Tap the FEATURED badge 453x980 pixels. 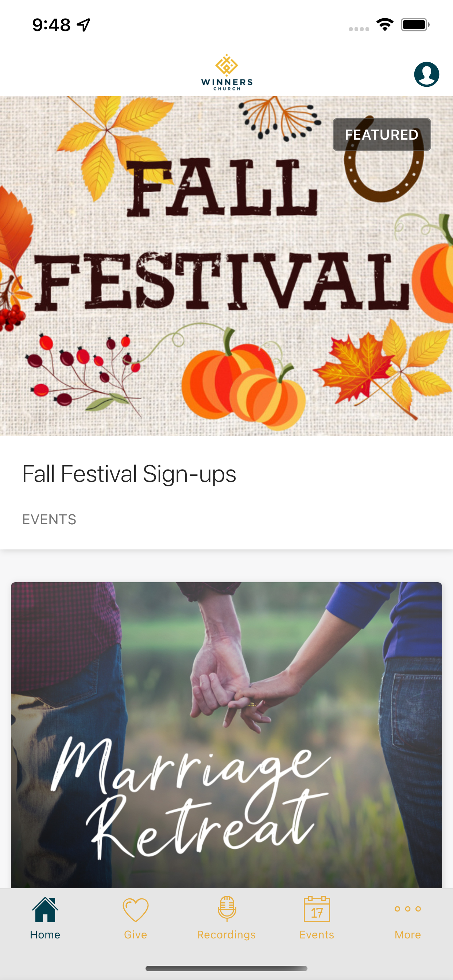(382, 135)
